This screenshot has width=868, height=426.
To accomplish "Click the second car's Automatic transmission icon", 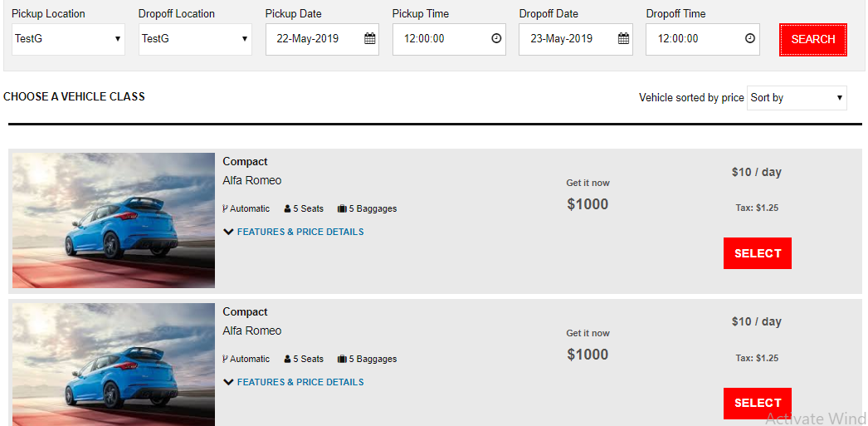I will pyautogui.click(x=226, y=359).
